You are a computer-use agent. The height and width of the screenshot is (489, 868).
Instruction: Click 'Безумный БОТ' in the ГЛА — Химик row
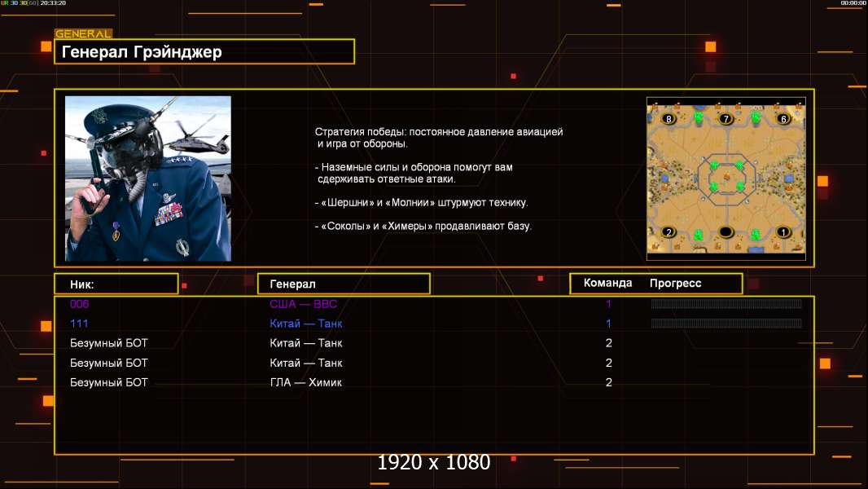coord(108,383)
